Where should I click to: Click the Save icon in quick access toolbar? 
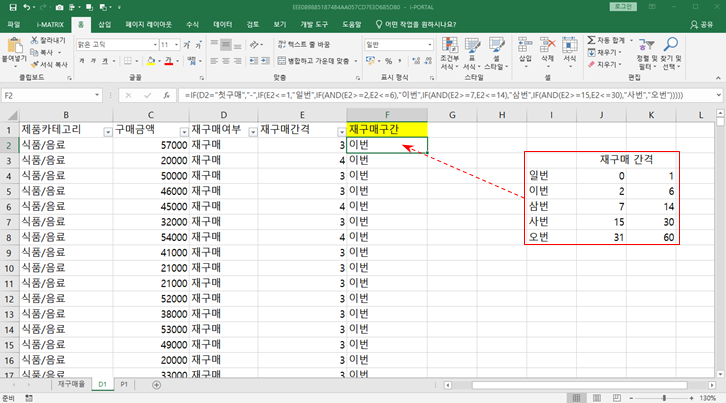click(x=12, y=6)
